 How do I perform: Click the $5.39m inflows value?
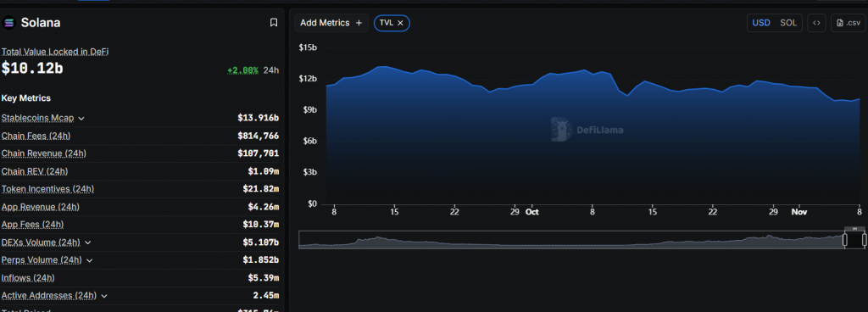coord(264,278)
